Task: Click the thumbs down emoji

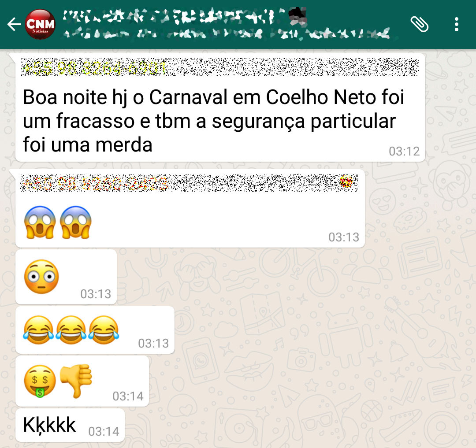Action: point(76,381)
